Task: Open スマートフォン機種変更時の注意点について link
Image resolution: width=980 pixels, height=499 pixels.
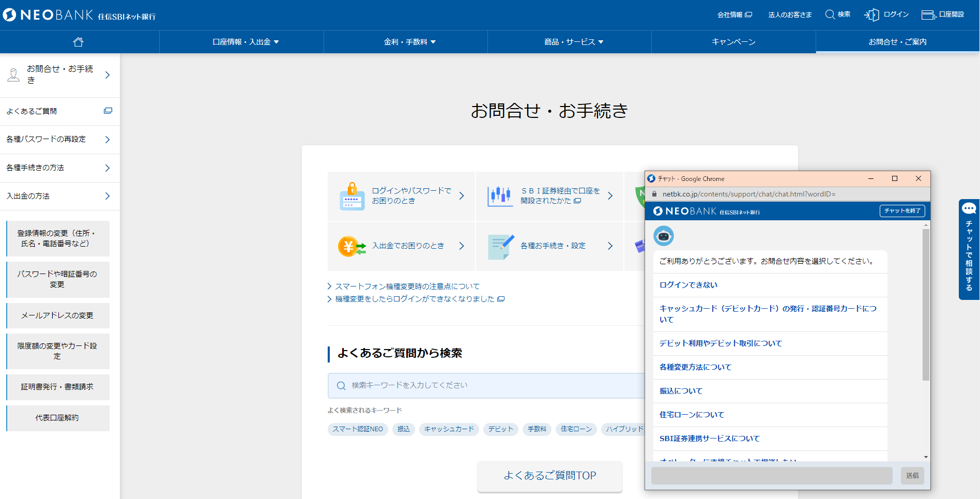Action: 407,286
